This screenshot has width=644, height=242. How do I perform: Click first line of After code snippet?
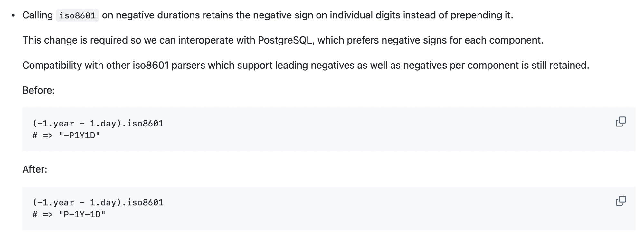[98, 203]
